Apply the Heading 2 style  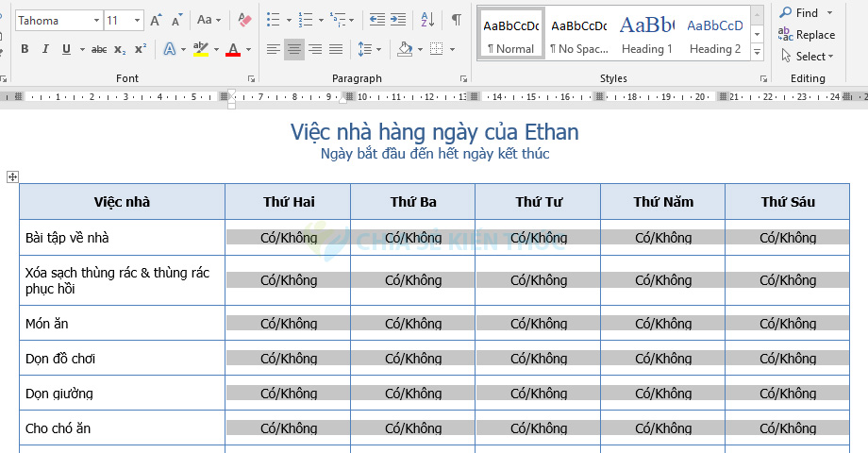pyautogui.click(x=715, y=34)
